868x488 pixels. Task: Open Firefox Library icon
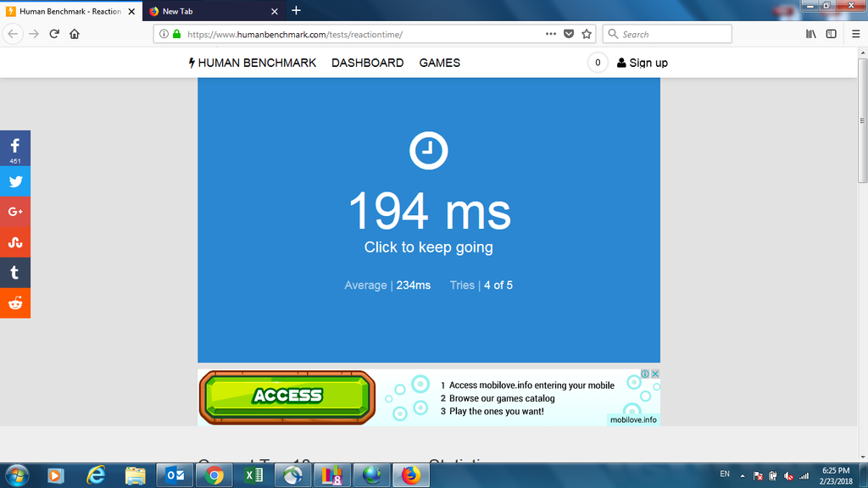[811, 34]
